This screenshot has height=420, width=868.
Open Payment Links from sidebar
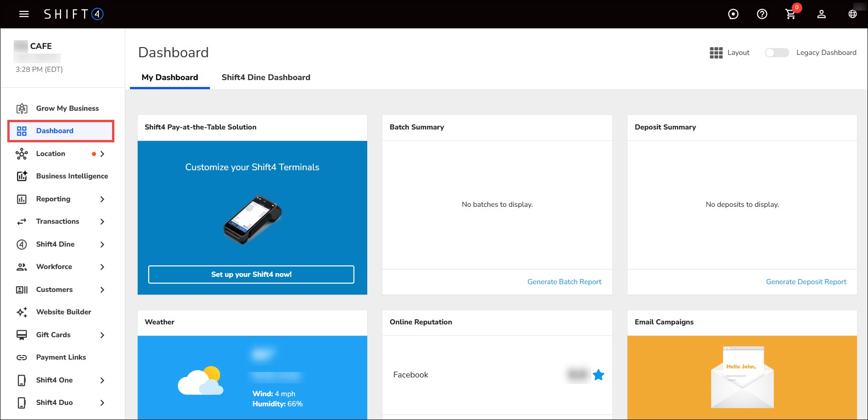coord(61,357)
